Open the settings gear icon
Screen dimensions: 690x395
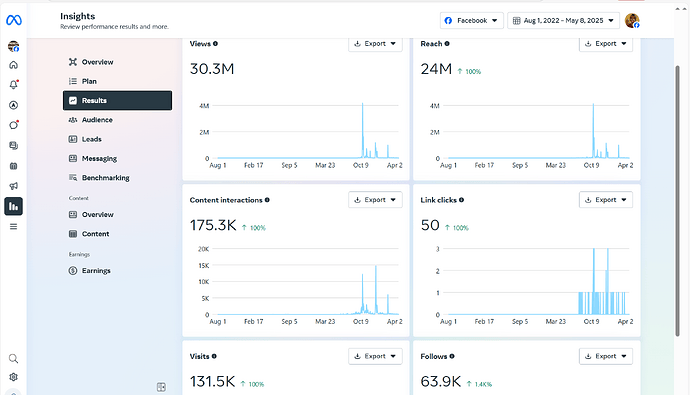14,377
